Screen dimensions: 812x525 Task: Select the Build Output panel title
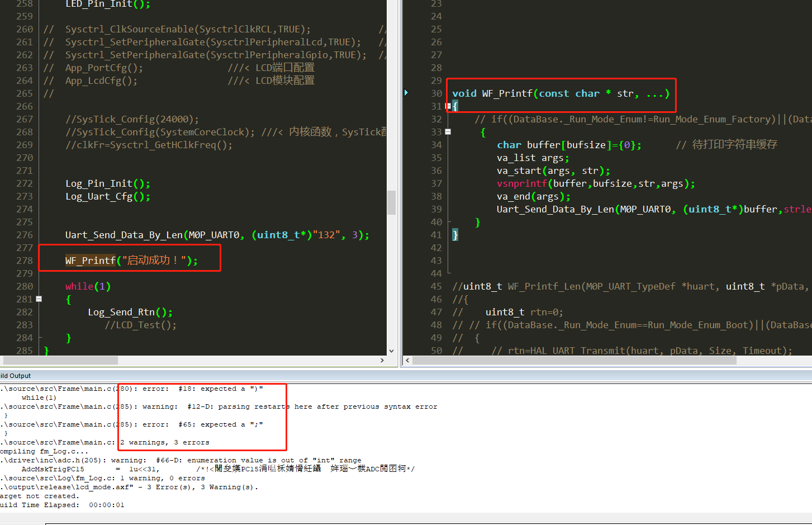click(16, 376)
